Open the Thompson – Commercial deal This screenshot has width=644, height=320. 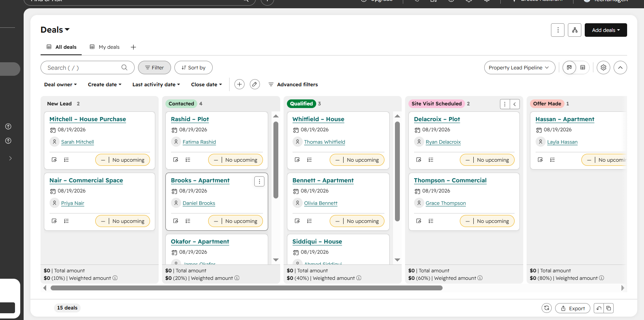pyautogui.click(x=450, y=180)
